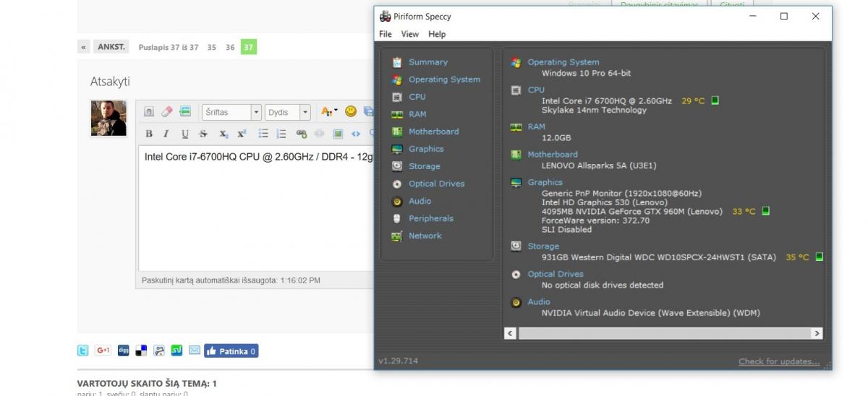
Task: Click horizontal scrollbar track in Speccy
Action: point(663,333)
